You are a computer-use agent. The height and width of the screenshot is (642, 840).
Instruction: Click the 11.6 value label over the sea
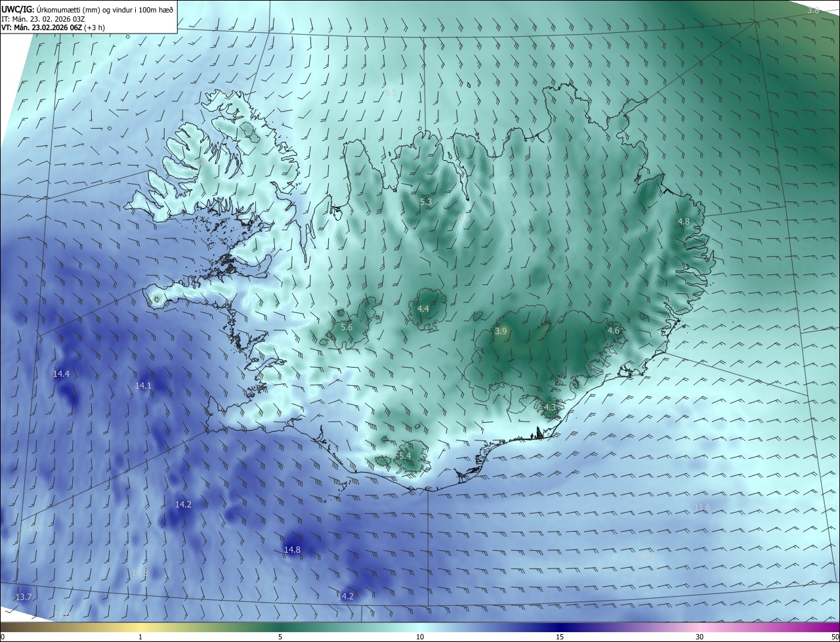pyautogui.click(x=702, y=507)
